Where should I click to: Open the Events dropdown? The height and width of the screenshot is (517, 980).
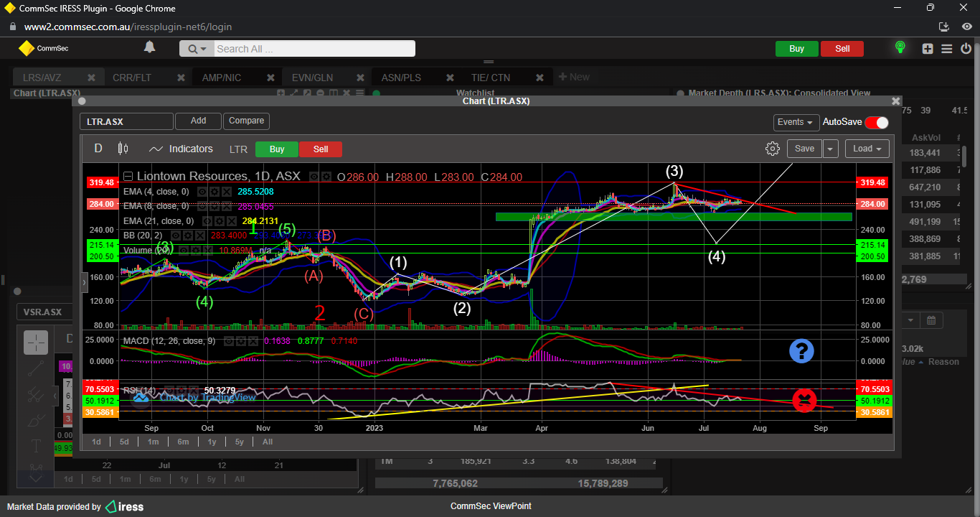click(x=796, y=122)
